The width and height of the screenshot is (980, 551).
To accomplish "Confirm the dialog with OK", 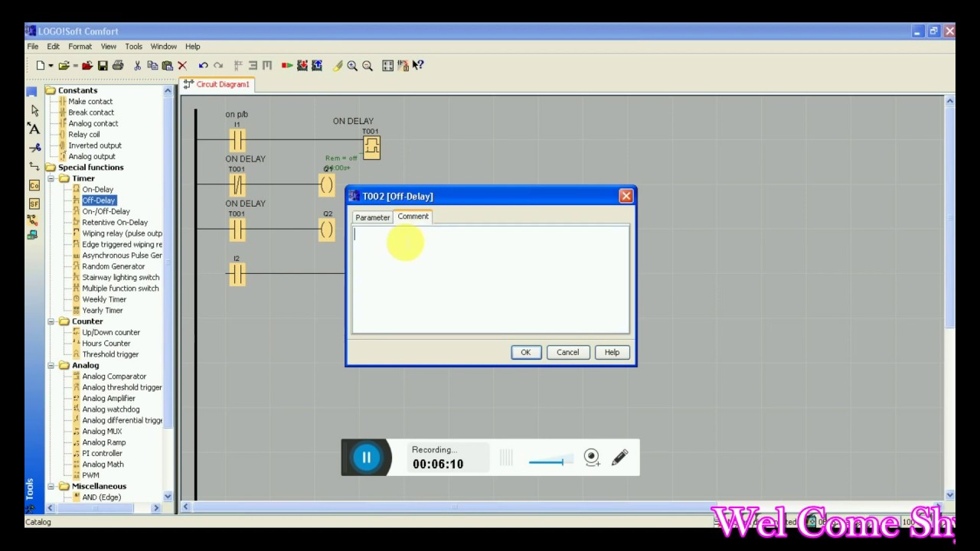I will click(526, 352).
